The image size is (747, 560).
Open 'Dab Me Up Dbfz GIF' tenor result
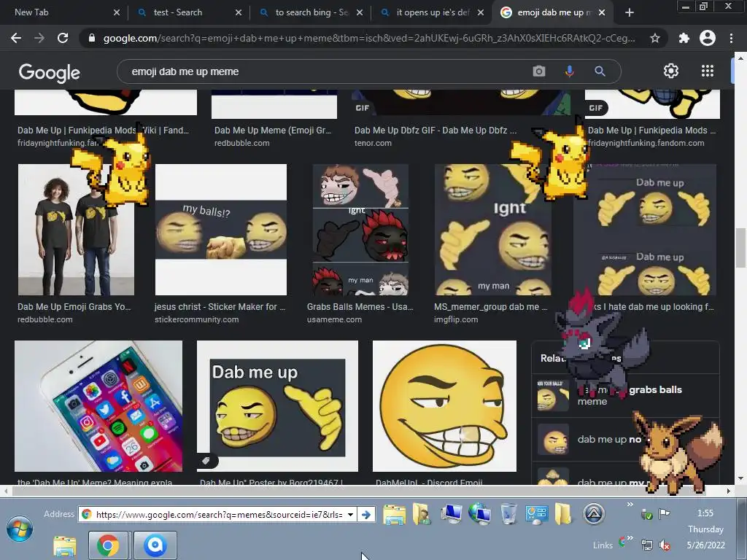pos(436,130)
